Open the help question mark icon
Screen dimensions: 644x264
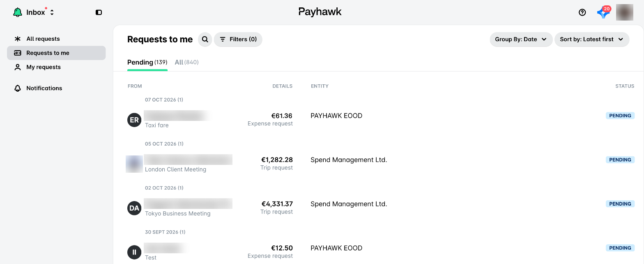click(582, 12)
